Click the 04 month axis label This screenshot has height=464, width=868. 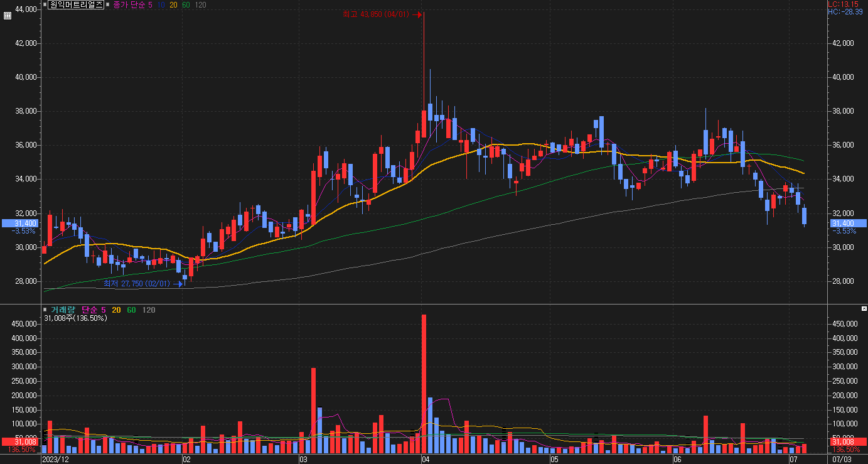point(425,460)
